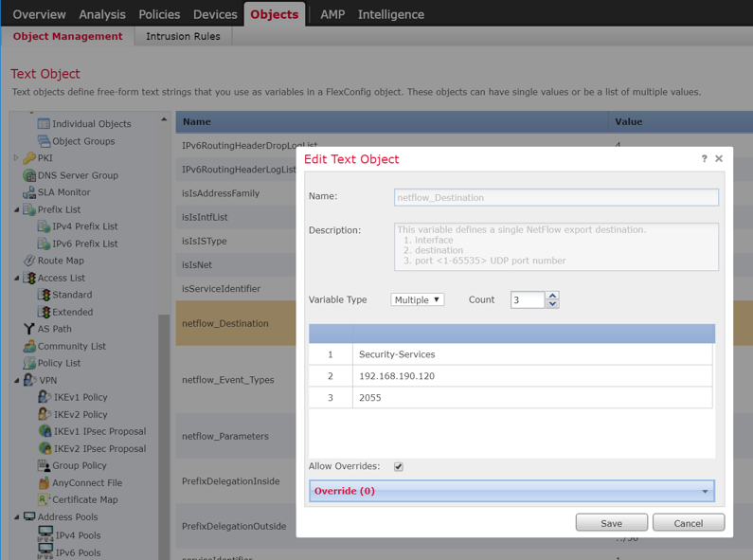This screenshot has width=753, height=560.
Task: Expand the PKI tree node
Action: [x=16, y=157]
